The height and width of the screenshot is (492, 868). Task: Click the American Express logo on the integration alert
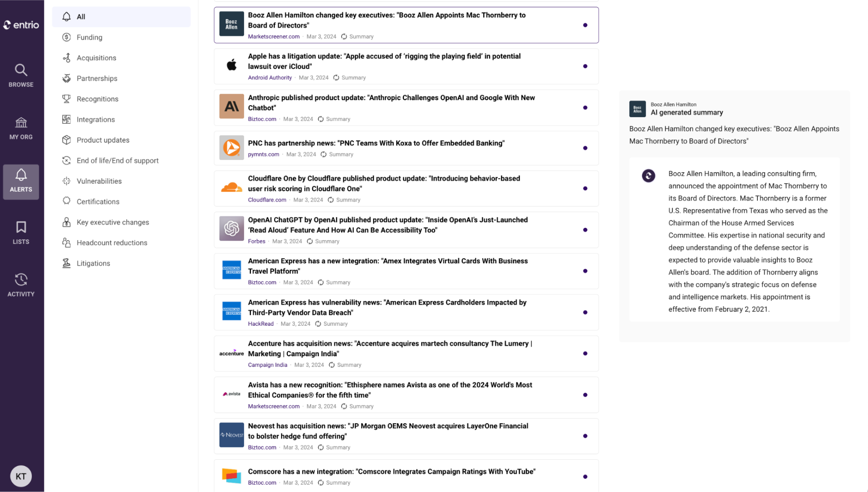coord(231,270)
